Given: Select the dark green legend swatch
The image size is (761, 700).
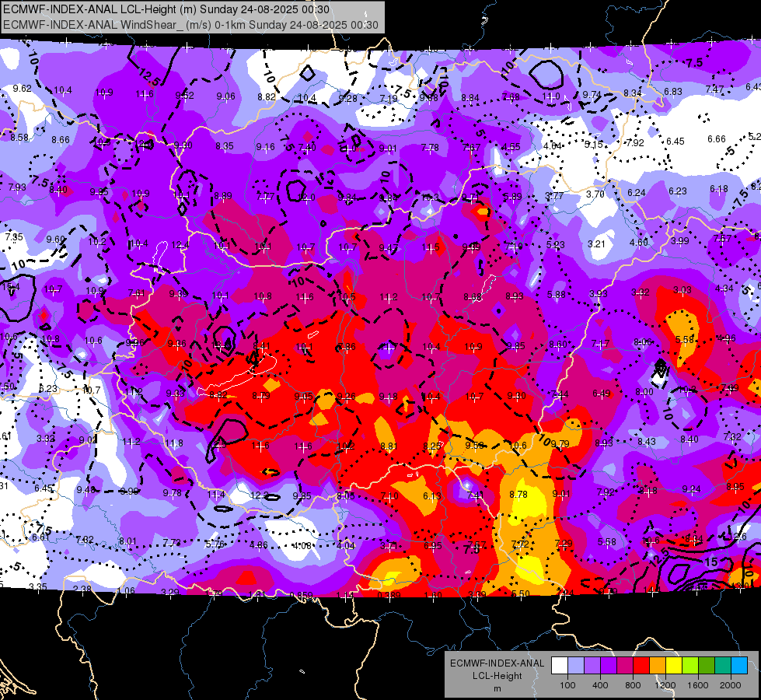Looking at the screenshot, I should [707, 666].
